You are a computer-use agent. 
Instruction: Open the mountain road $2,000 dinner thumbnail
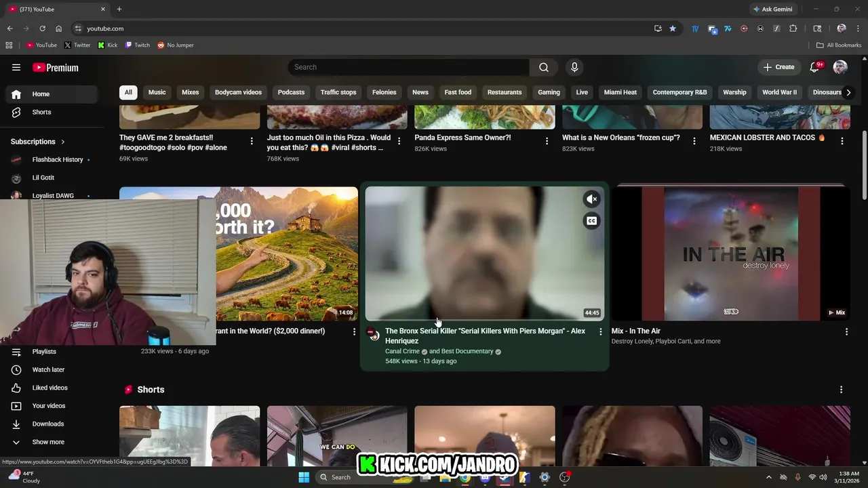287,253
